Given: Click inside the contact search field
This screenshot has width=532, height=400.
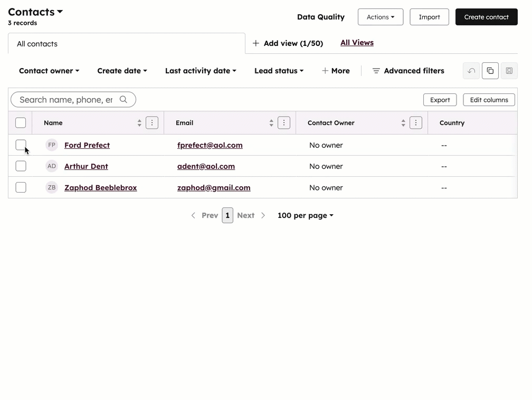Looking at the screenshot, I should pos(69,99).
